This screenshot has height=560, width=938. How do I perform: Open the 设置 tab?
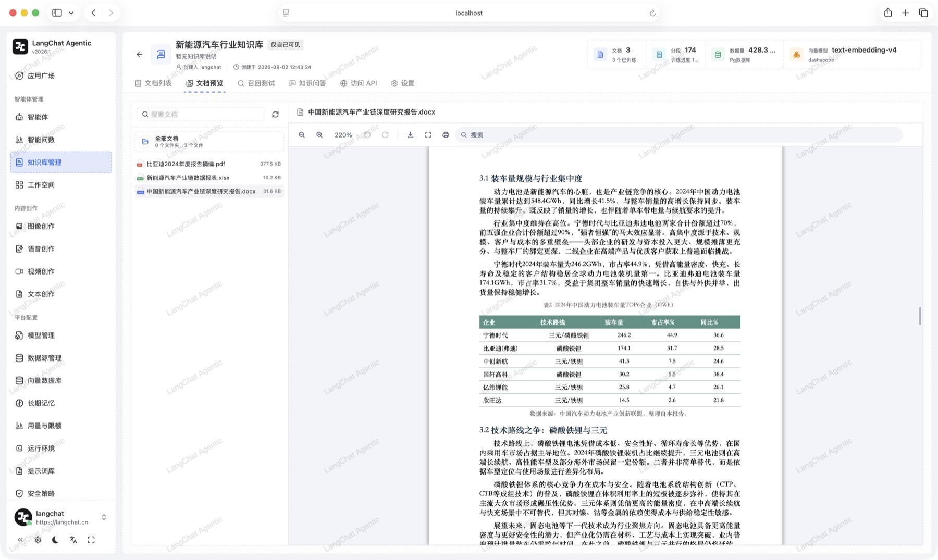[402, 83]
